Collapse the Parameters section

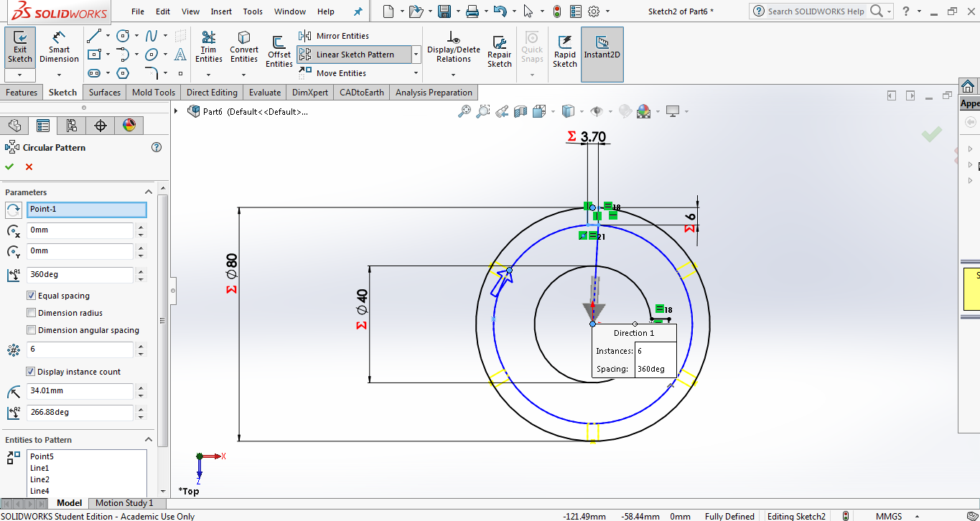[x=149, y=192]
